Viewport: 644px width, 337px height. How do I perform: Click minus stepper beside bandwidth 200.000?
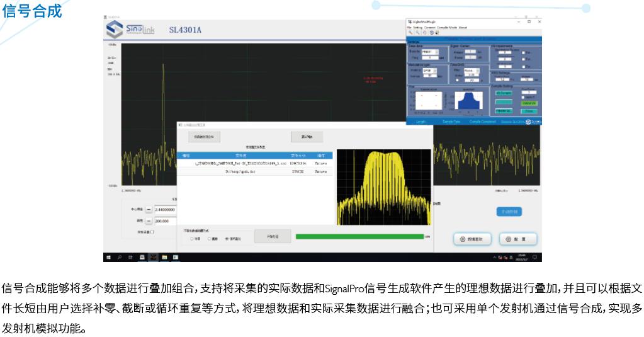[x=149, y=220]
